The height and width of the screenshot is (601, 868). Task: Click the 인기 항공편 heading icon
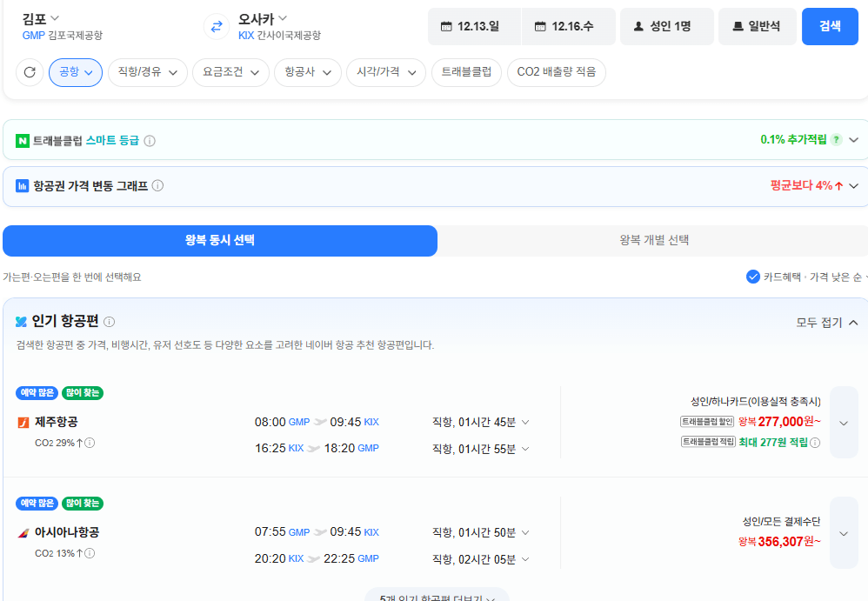coord(21,322)
